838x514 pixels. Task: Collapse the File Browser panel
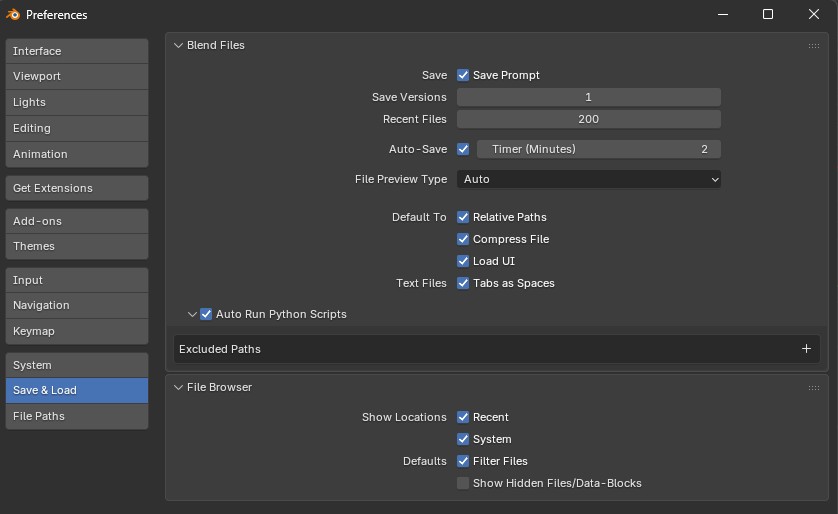[x=179, y=387]
